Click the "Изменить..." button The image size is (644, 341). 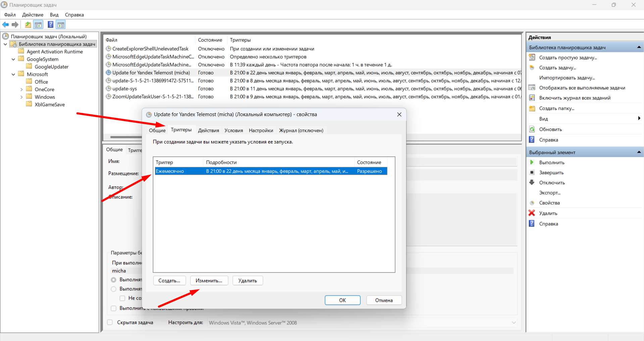[x=209, y=281]
